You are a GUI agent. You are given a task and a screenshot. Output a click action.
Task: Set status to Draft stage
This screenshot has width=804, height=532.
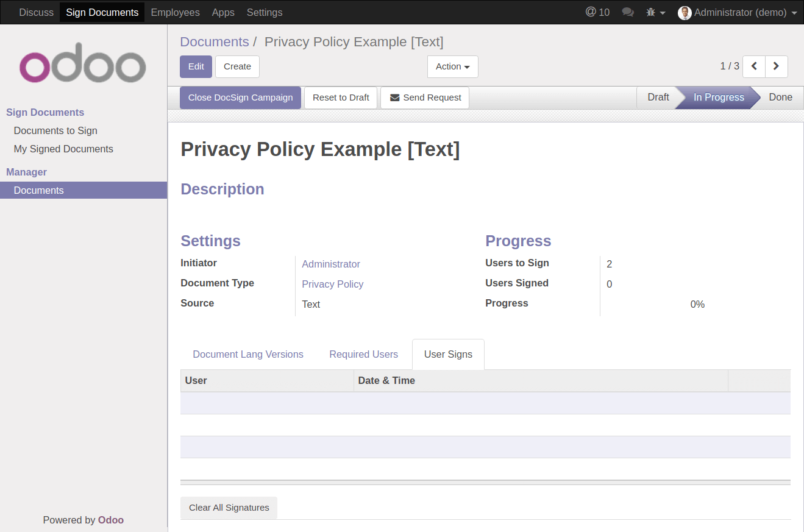pos(658,98)
